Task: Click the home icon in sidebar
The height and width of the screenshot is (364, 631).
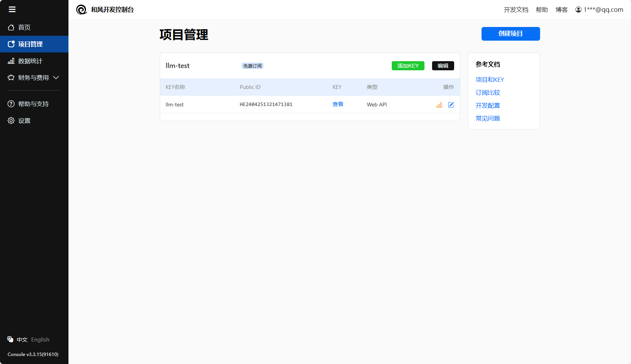Action: [11, 27]
